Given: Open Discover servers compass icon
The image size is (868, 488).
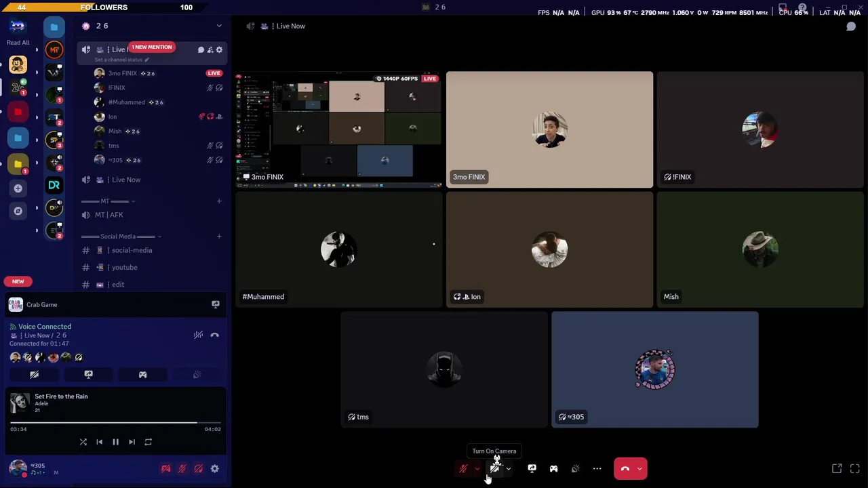Looking at the screenshot, I should [18, 211].
